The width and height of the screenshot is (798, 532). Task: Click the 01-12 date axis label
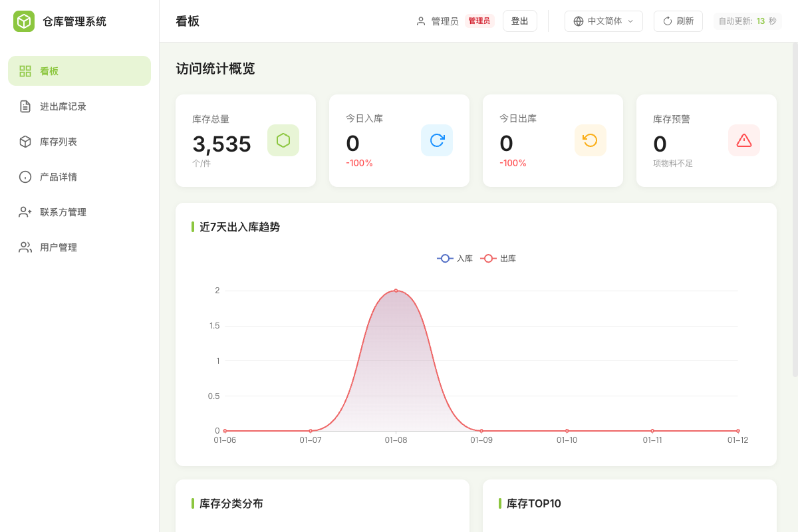[x=737, y=440]
